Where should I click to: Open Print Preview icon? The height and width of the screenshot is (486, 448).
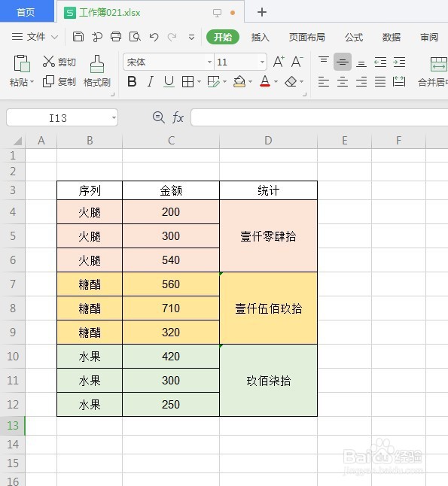135,37
